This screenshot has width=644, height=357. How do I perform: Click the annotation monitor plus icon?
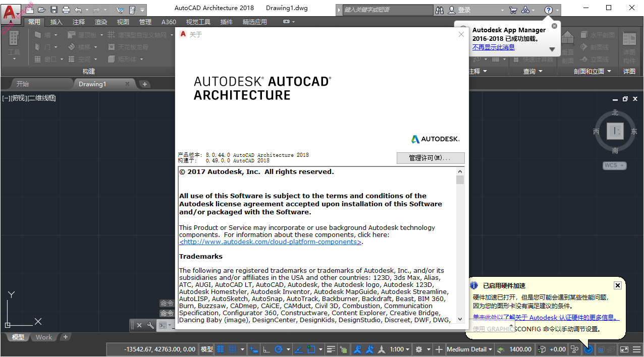click(x=439, y=349)
